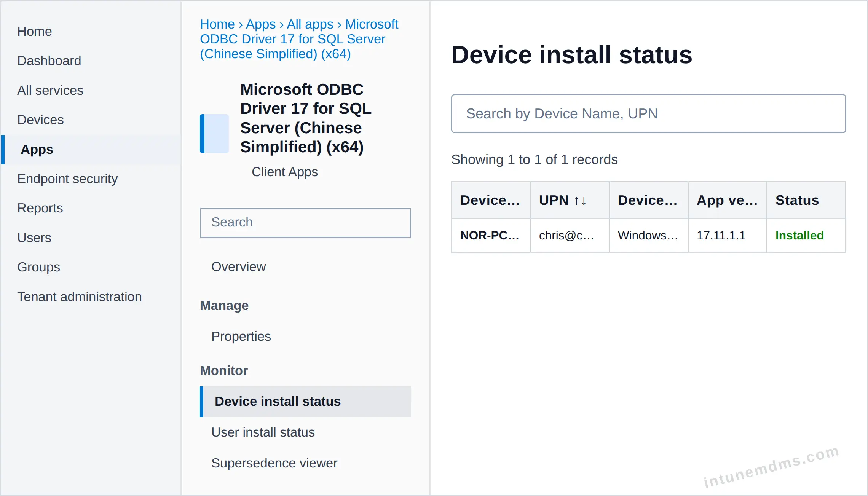Click the Showing 1 to 1 records text
868x496 pixels.
point(535,159)
